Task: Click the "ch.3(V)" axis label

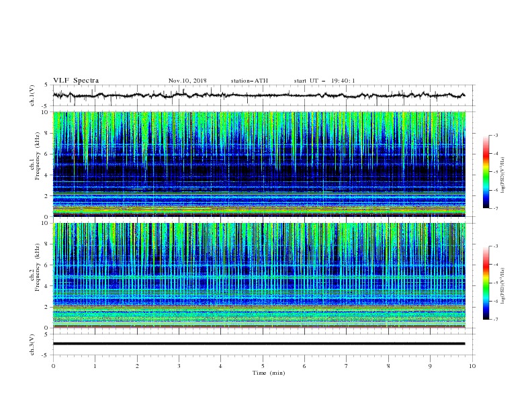Action: coord(32,345)
